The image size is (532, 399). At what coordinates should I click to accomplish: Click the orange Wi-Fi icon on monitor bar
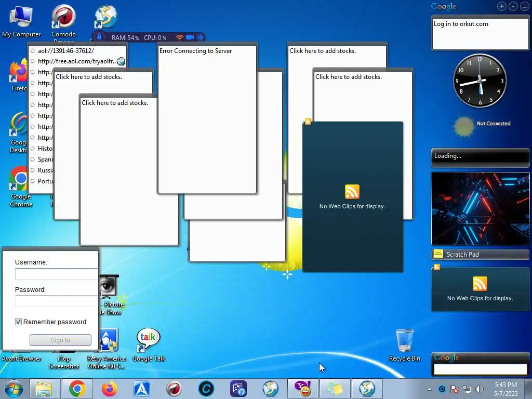pos(179,37)
